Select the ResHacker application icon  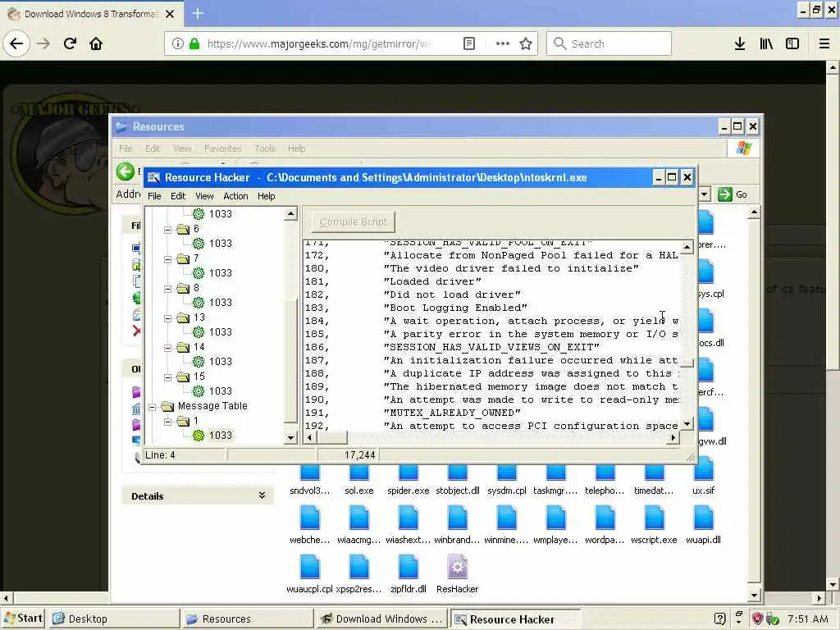tap(457, 568)
